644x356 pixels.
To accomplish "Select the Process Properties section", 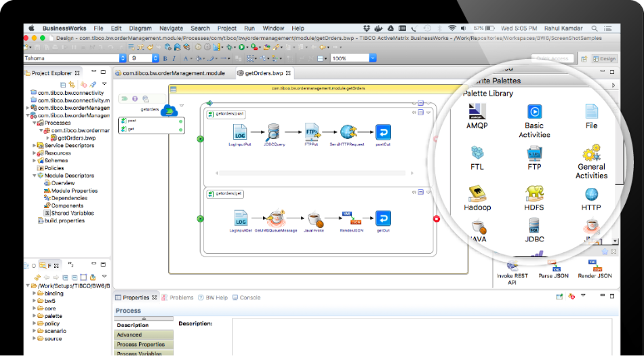I will 143,344.
